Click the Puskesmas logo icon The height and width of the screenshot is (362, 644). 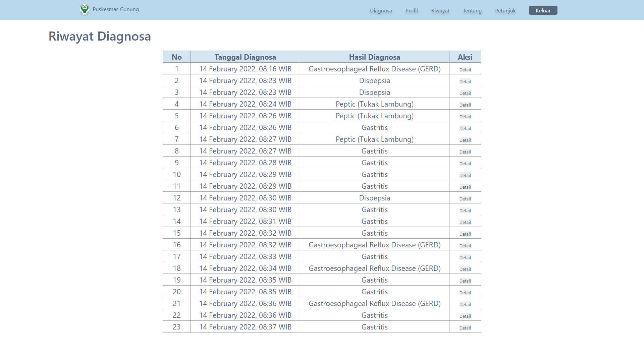(85, 9)
